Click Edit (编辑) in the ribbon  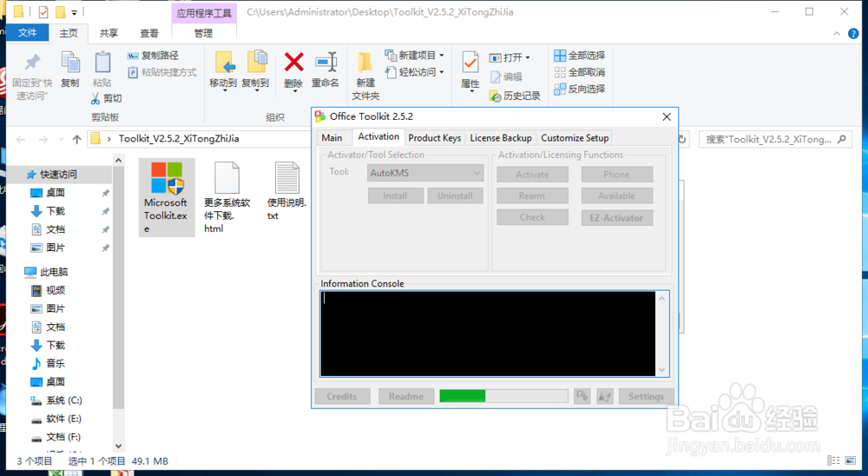[506, 77]
